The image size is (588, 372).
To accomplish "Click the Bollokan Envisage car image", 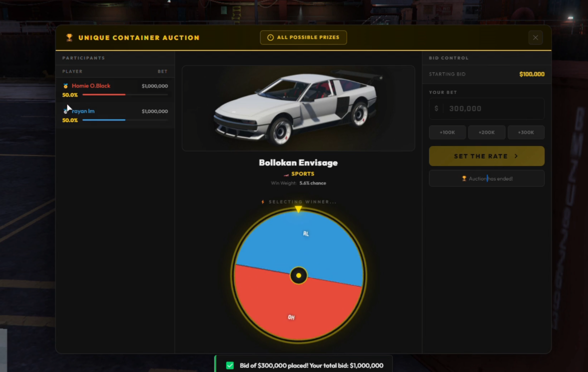I will coord(299,108).
